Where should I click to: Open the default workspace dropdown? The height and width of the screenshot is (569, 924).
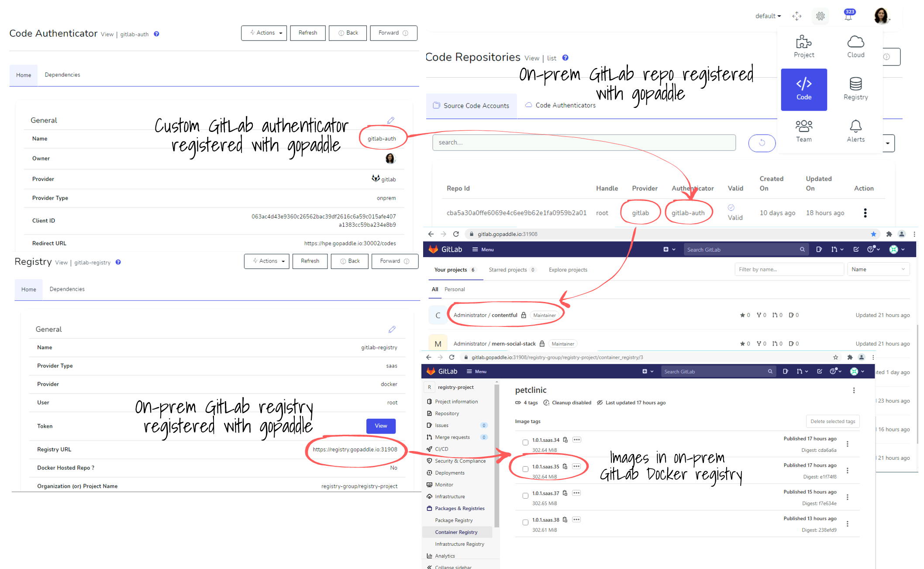click(x=768, y=16)
